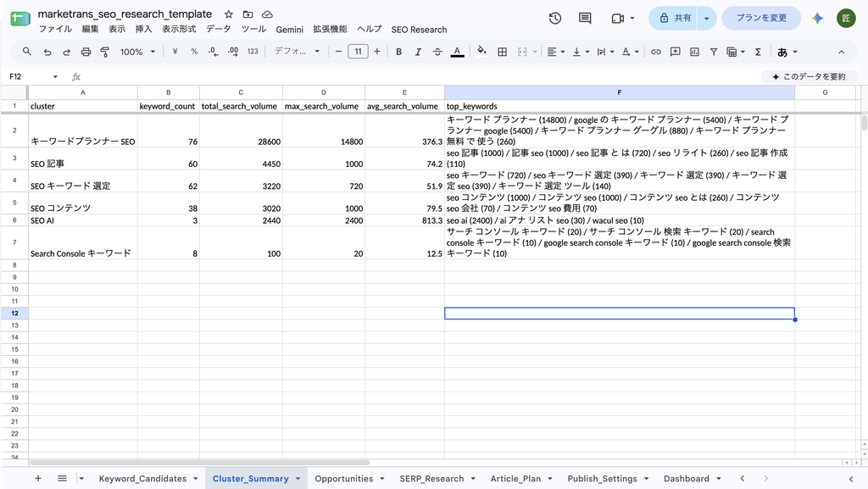Viewport: 868px width, 489px height.
Task: Format as percent
Action: point(194,52)
